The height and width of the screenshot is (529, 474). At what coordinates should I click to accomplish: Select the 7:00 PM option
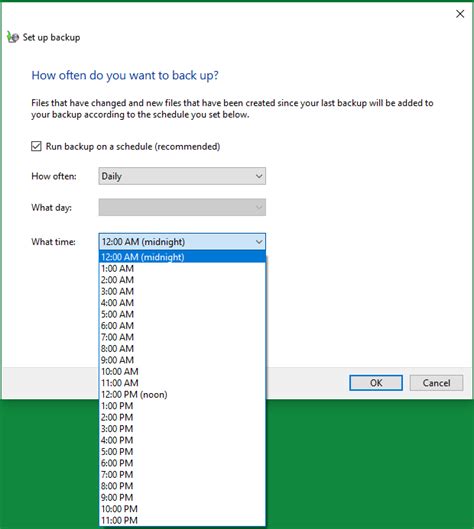pyautogui.click(x=182, y=475)
